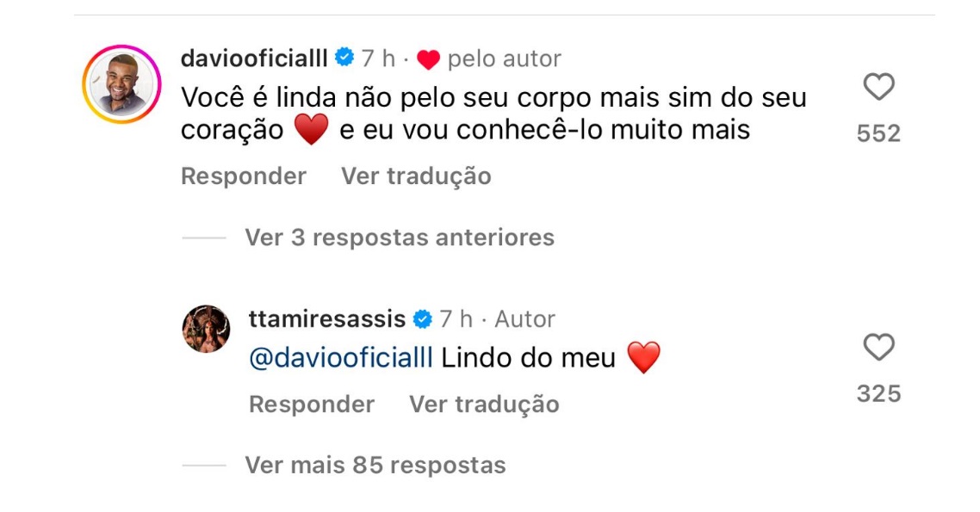Tap the heart icon on ttamiresassis reply
The height and width of the screenshot is (512, 980).
pyautogui.click(x=878, y=348)
